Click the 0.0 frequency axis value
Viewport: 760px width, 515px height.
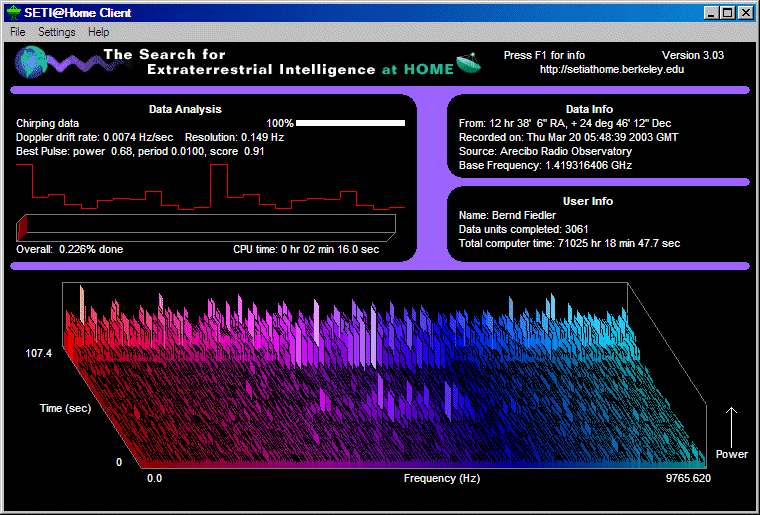(x=155, y=479)
